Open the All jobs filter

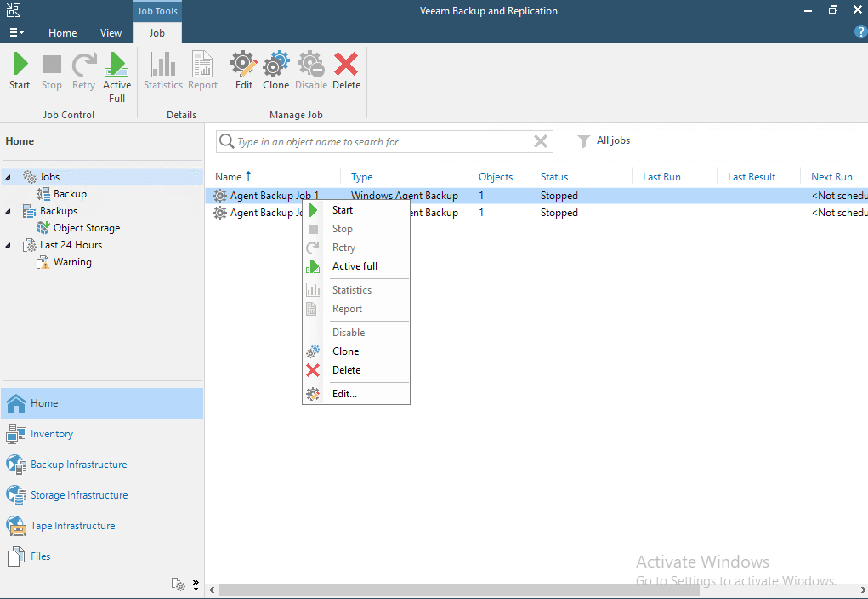tap(604, 140)
